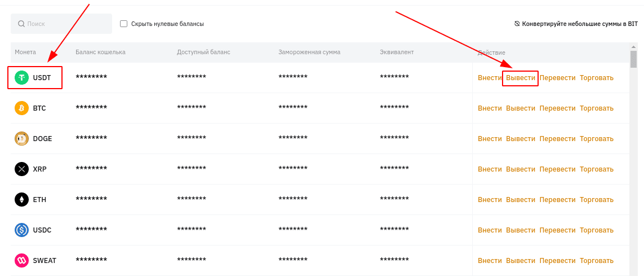Click Торговать for XRP
Viewport: 644px width, 276px height.
pyautogui.click(x=596, y=169)
